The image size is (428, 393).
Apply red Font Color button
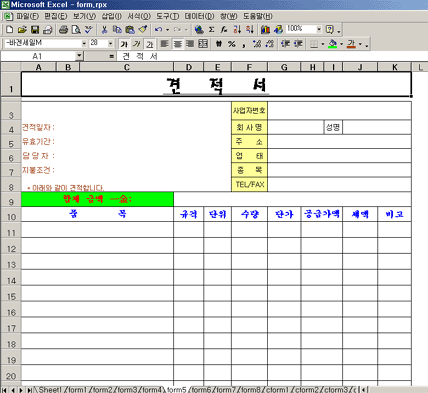click(x=351, y=44)
